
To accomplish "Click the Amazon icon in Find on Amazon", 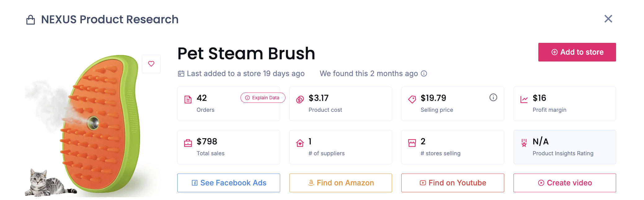I will click(311, 183).
